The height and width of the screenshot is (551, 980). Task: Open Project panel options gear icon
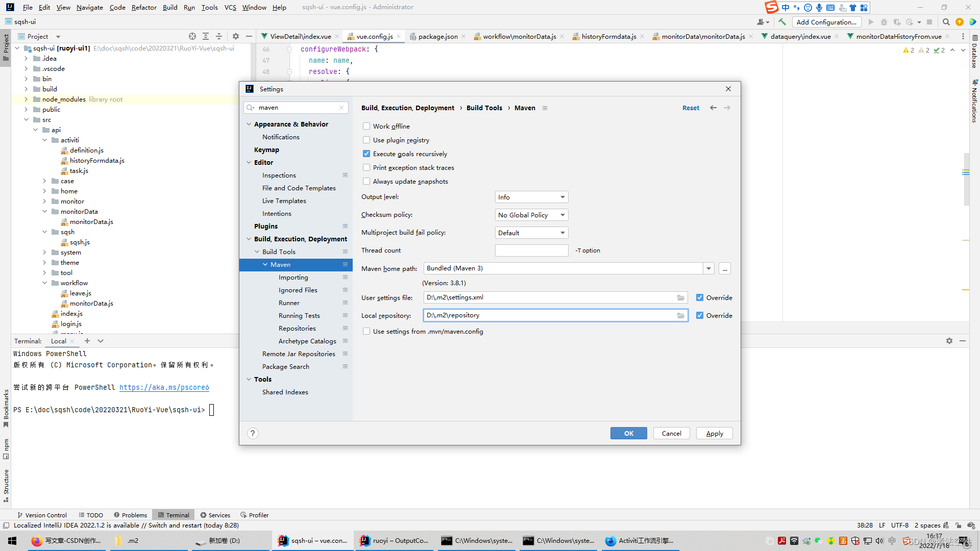click(235, 36)
